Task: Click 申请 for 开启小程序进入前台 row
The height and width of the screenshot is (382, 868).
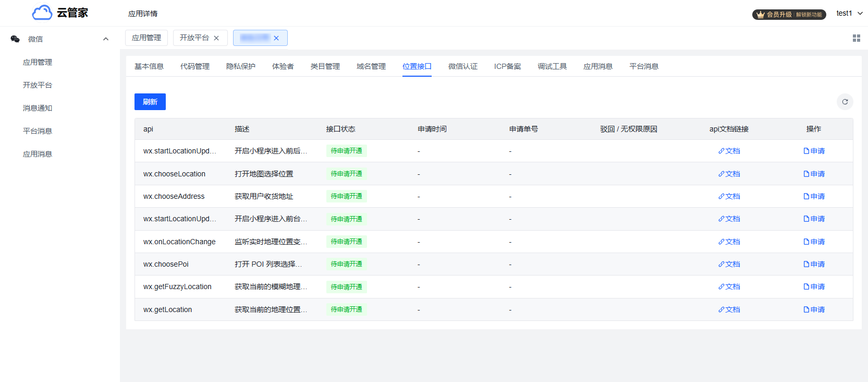Action: pos(814,219)
